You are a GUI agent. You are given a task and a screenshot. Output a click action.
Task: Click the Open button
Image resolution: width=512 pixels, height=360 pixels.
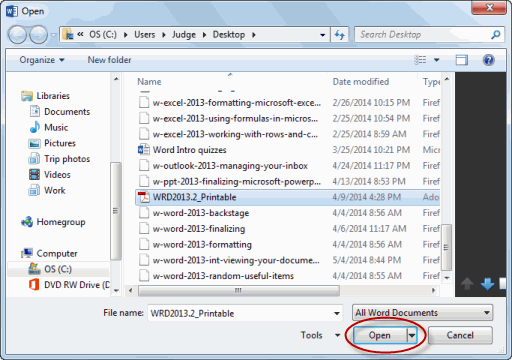coord(380,335)
